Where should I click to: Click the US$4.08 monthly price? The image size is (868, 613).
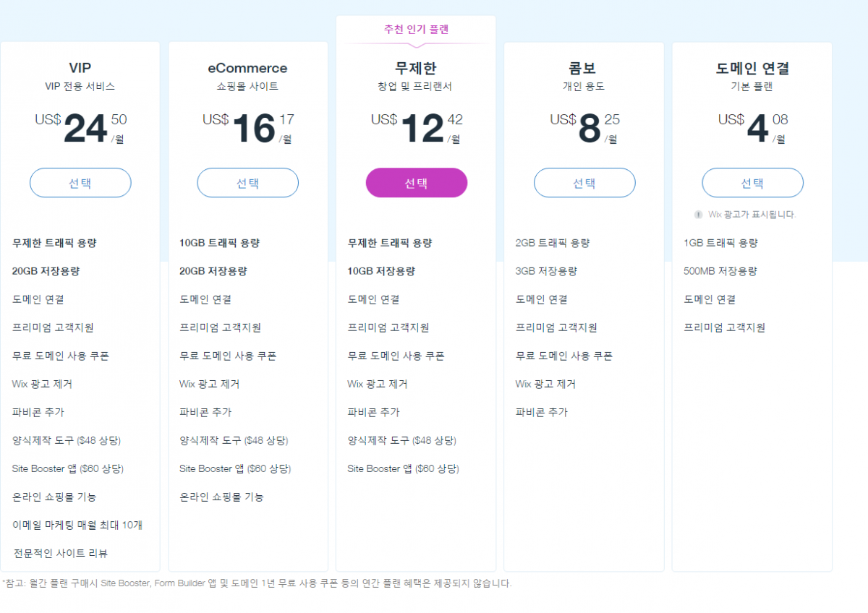point(752,129)
